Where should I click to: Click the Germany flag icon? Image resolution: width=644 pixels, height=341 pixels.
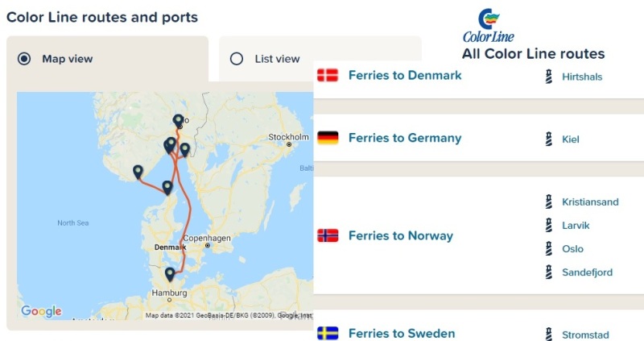(328, 138)
